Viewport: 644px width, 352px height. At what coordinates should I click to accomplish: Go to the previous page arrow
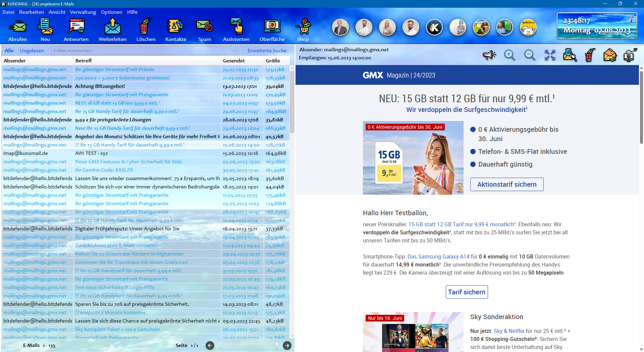210,345
